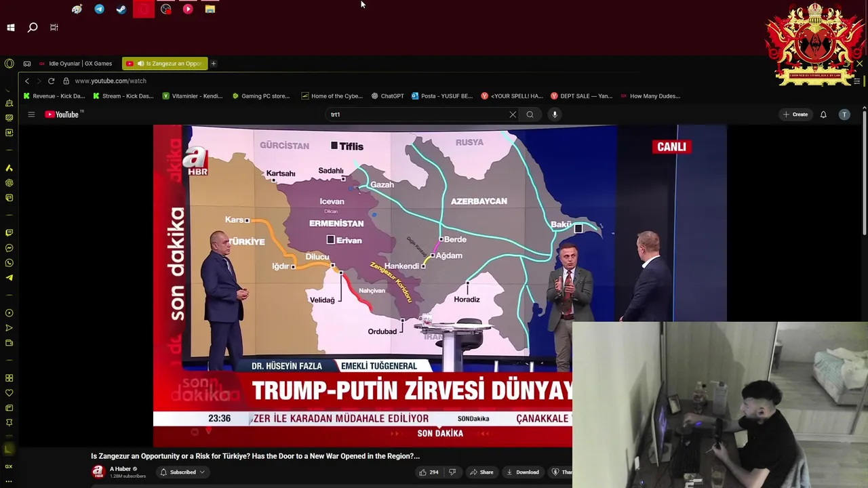Open Player in Opera sidebar
The height and width of the screenshot is (488, 868).
tap(9, 313)
